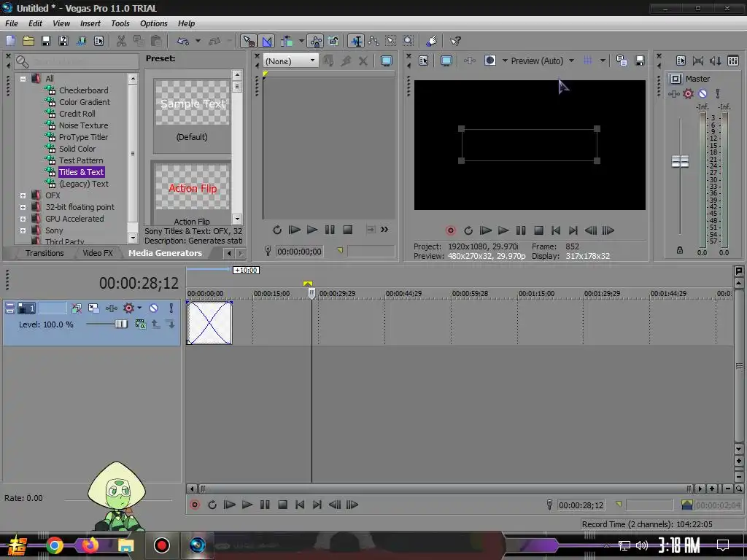
Task: Expand the OFX tree node
Action: [23, 195]
